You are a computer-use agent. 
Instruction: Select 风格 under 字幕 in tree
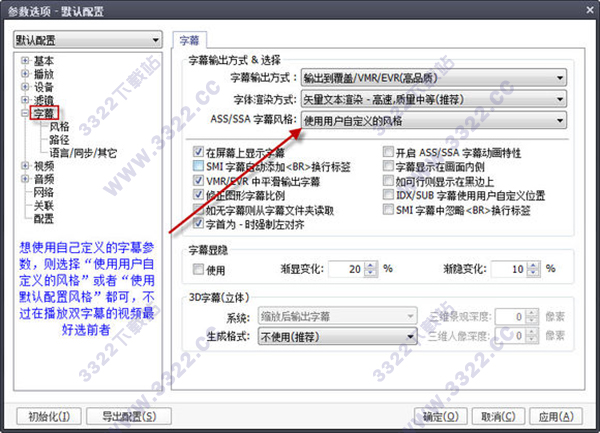(59, 127)
